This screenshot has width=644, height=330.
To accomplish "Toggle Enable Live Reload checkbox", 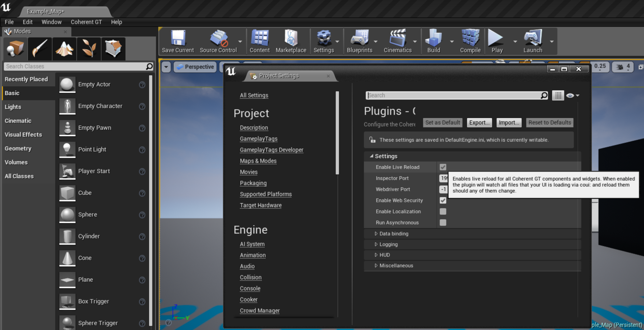I will [x=443, y=167].
